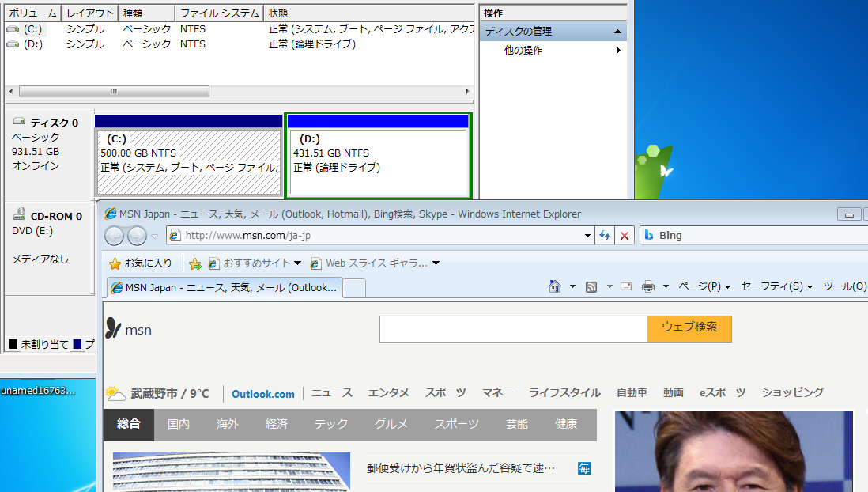
Task: Click the black 未割り当て legend swatch
Action: point(13,344)
